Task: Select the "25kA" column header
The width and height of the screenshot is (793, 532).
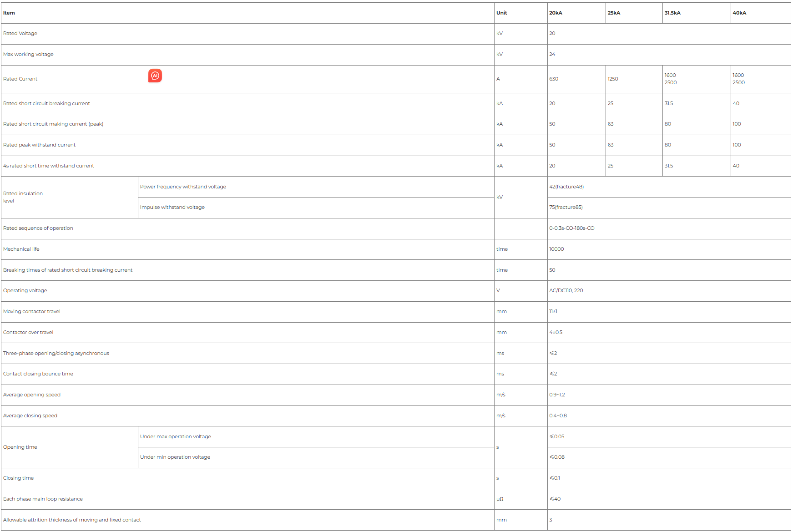Action: pyautogui.click(x=614, y=13)
